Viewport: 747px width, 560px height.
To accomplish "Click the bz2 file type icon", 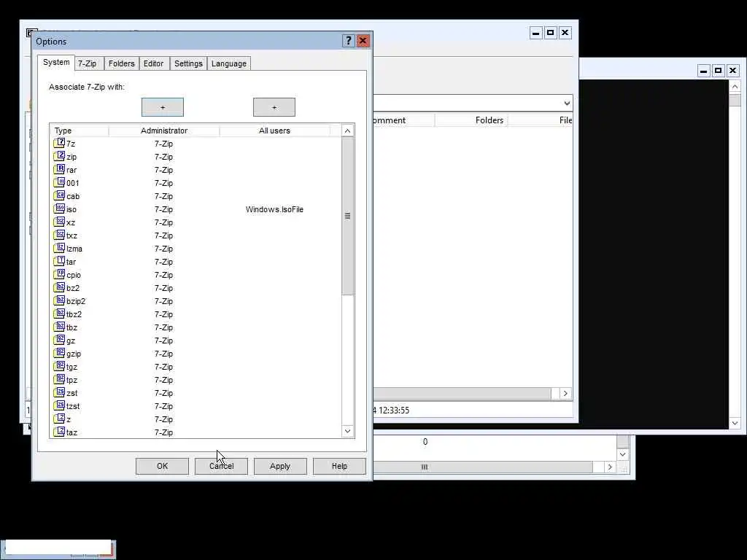I will tap(59, 287).
